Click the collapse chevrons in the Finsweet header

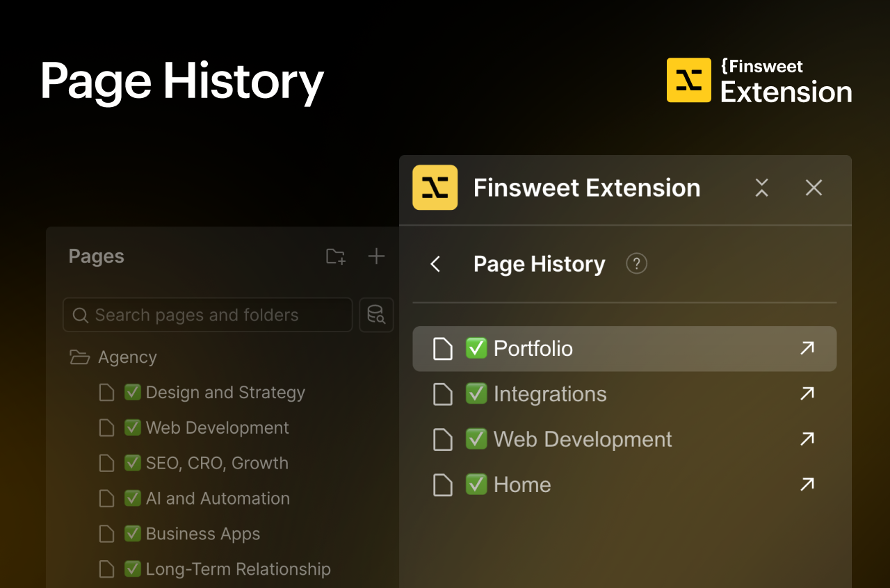[x=761, y=187]
